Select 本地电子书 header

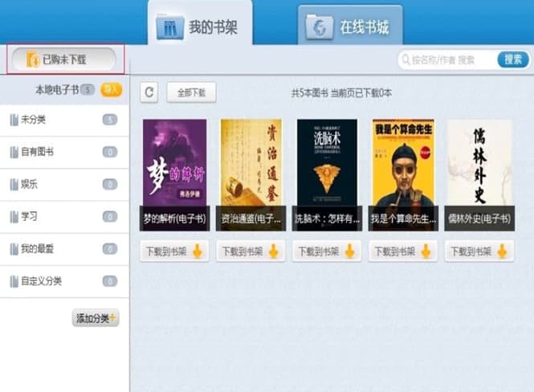pyautogui.click(x=57, y=90)
